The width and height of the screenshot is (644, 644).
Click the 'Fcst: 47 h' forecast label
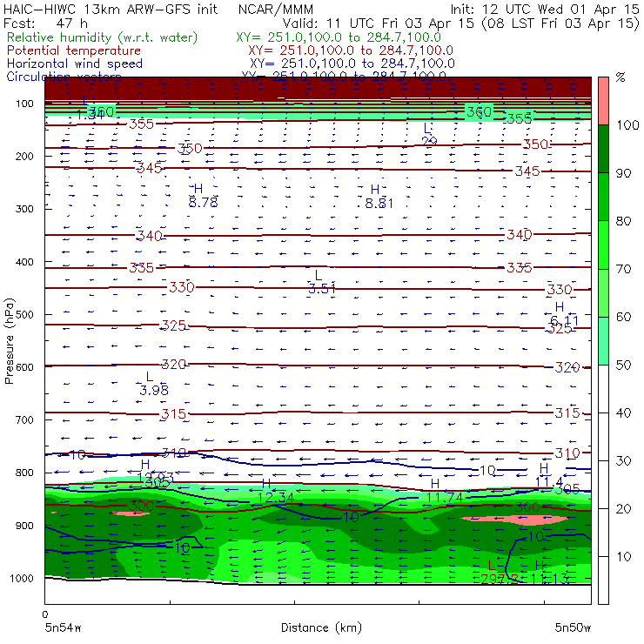[x=45, y=23]
